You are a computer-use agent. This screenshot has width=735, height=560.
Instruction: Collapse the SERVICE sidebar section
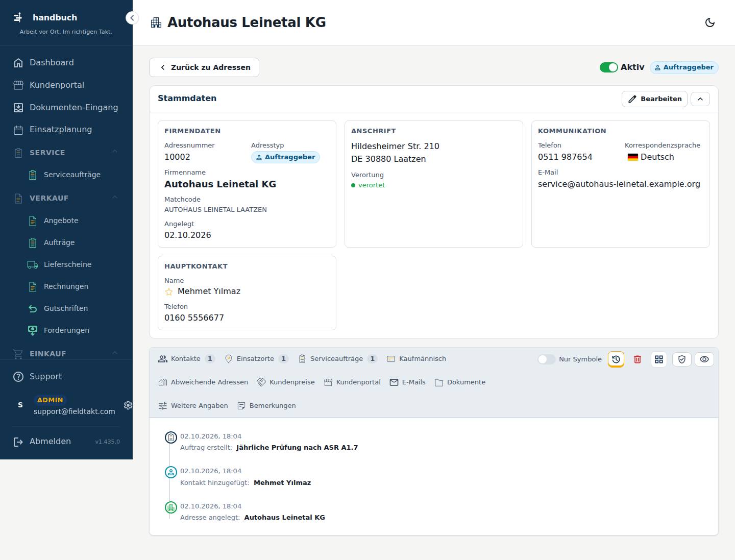(66, 153)
